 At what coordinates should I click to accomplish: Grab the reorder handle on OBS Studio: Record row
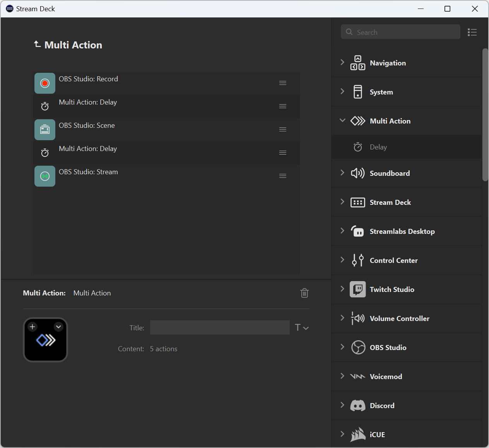[x=283, y=83]
